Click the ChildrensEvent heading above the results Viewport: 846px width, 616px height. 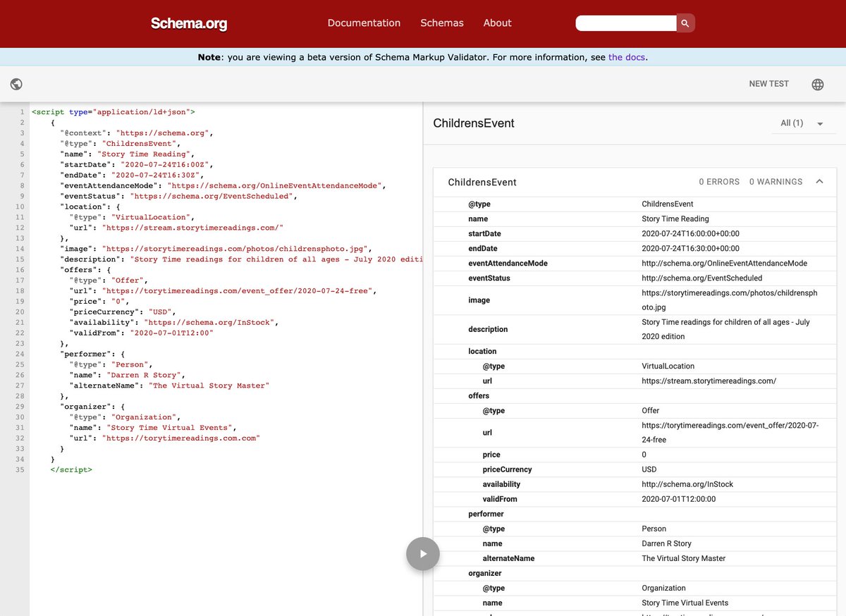[474, 123]
